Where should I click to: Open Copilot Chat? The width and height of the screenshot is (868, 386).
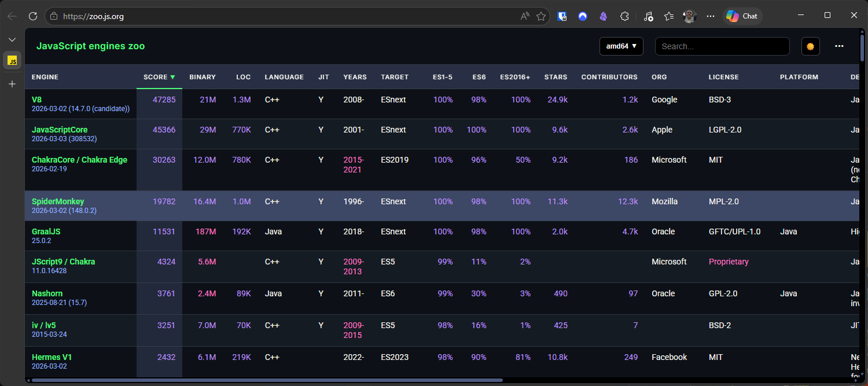[742, 16]
